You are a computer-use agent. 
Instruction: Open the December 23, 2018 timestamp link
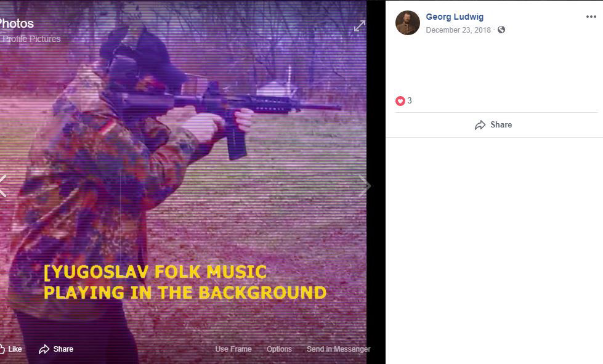point(458,30)
